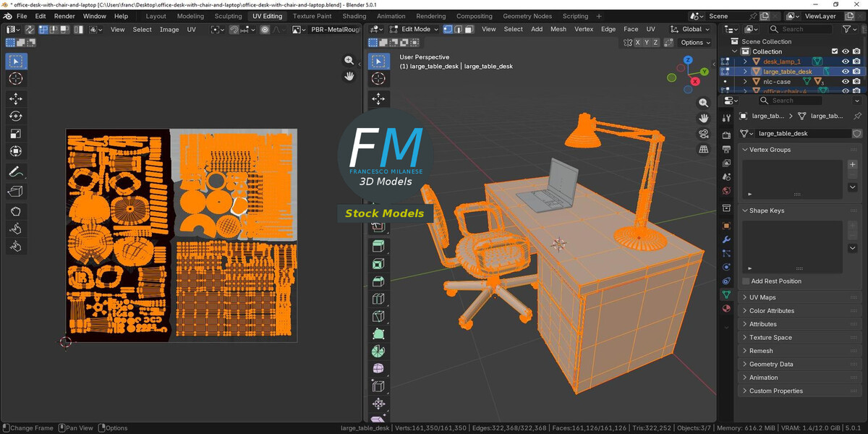868x434 pixels.
Task: Switch to the Texture Paint workspace tab
Action: tap(312, 16)
